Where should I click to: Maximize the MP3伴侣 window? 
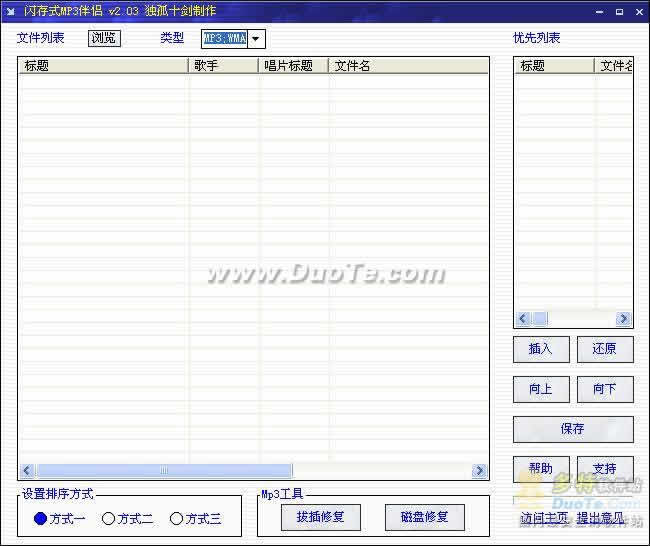pos(619,12)
